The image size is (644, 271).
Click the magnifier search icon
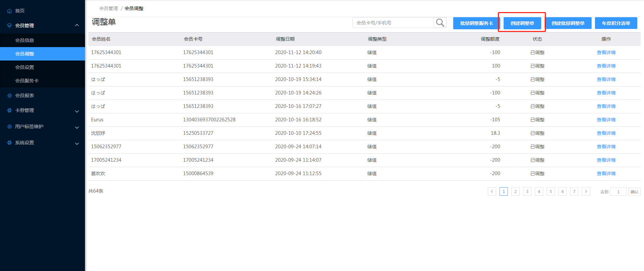click(x=440, y=23)
